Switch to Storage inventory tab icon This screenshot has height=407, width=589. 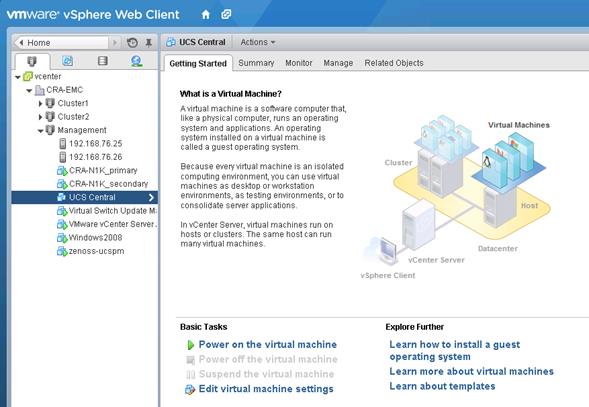coord(103,61)
